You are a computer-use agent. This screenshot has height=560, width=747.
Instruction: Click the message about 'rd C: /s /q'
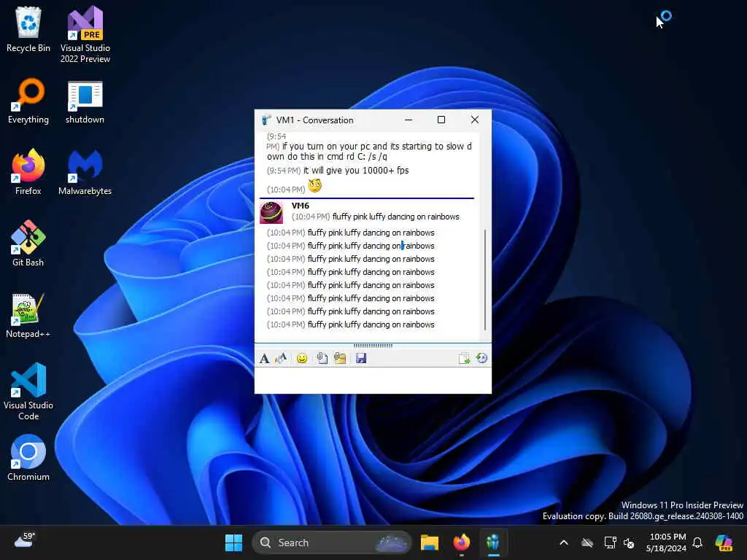pos(369,152)
